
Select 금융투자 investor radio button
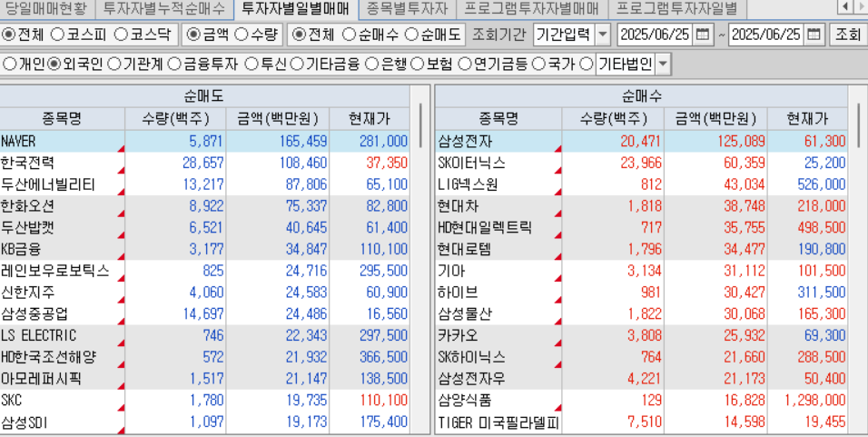(173, 65)
